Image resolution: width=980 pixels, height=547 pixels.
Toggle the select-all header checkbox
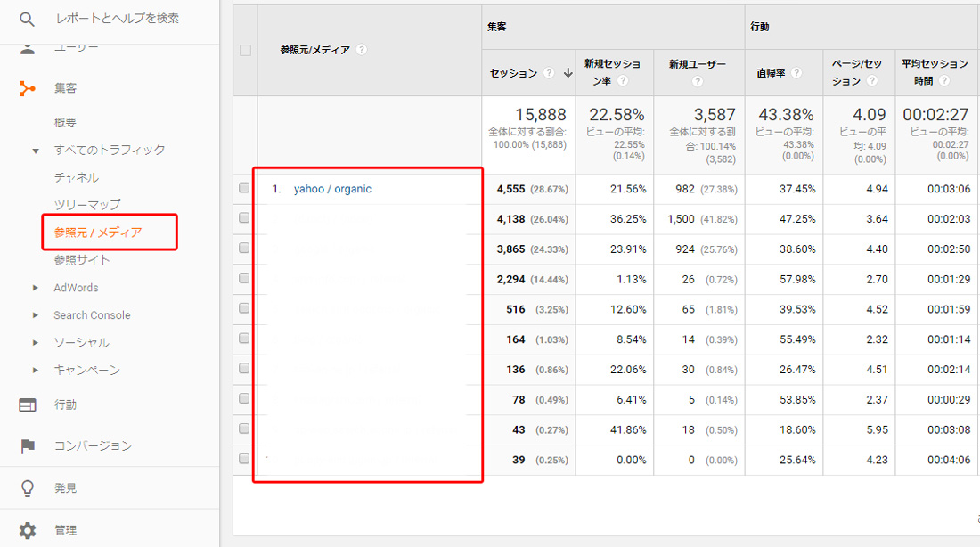245,51
